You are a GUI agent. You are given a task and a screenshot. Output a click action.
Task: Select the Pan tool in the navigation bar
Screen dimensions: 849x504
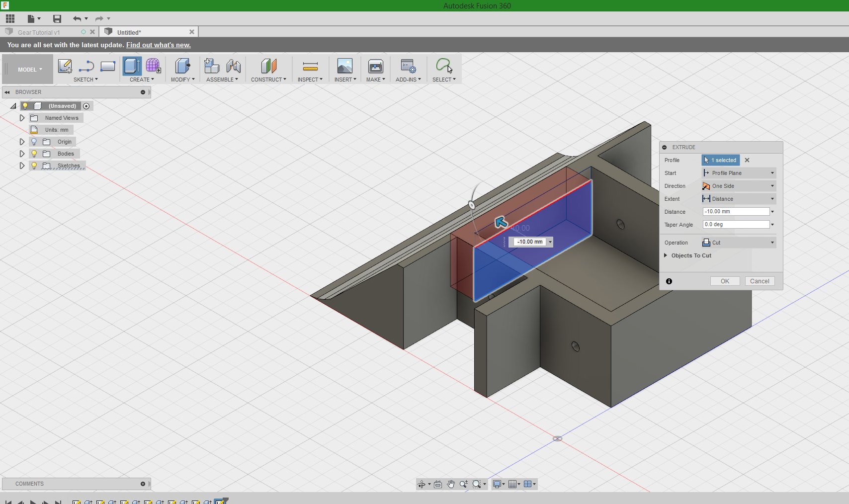(x=451, y=484)
